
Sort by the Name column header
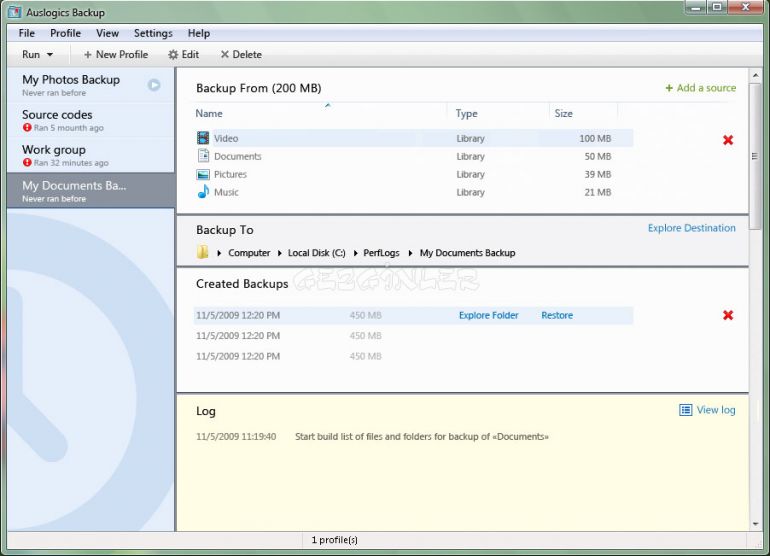point(209,113)
